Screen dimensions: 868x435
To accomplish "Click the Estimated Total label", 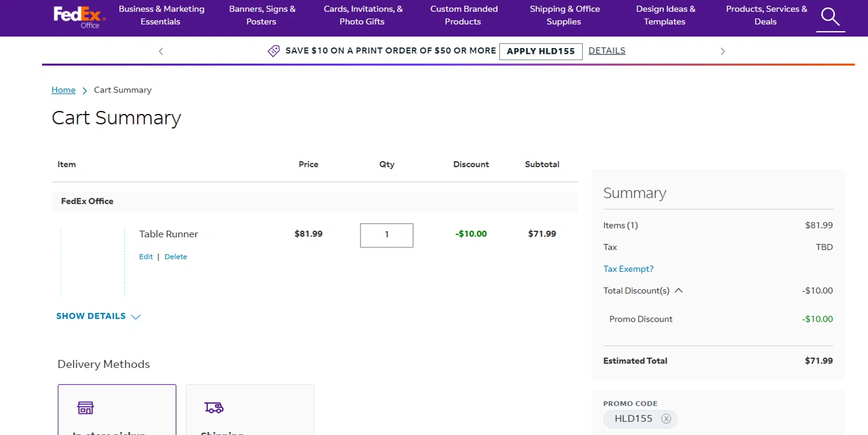I will coord(635,361).
